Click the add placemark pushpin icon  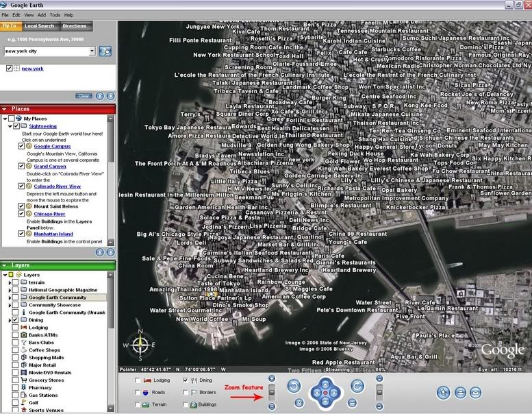[443, 393]
